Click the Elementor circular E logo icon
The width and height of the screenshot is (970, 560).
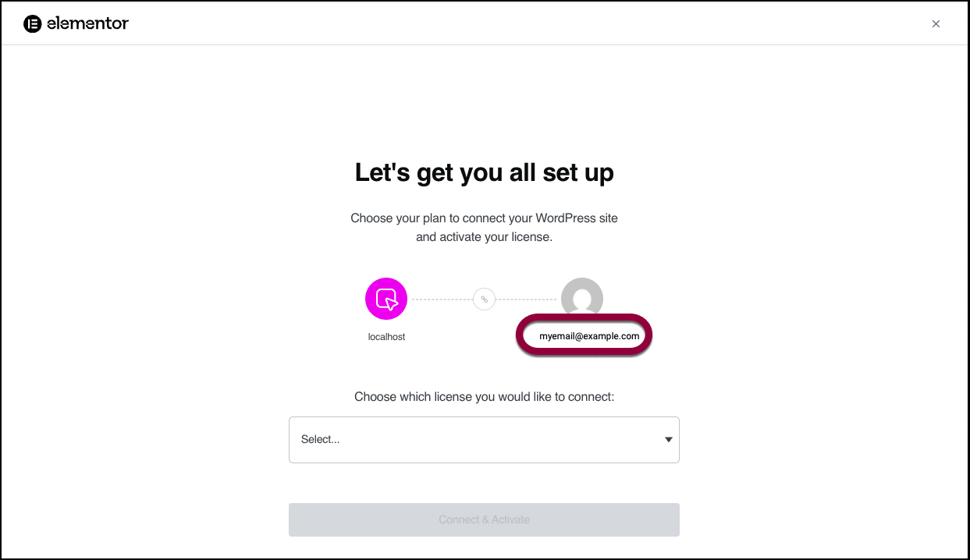(x=32, y=23)
